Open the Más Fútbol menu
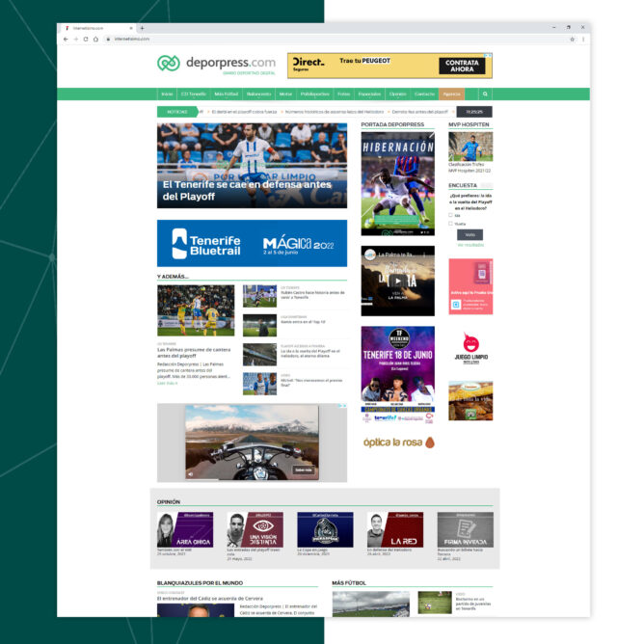The height and width of the screenshot is (644, 644). [x=226, y=94]
